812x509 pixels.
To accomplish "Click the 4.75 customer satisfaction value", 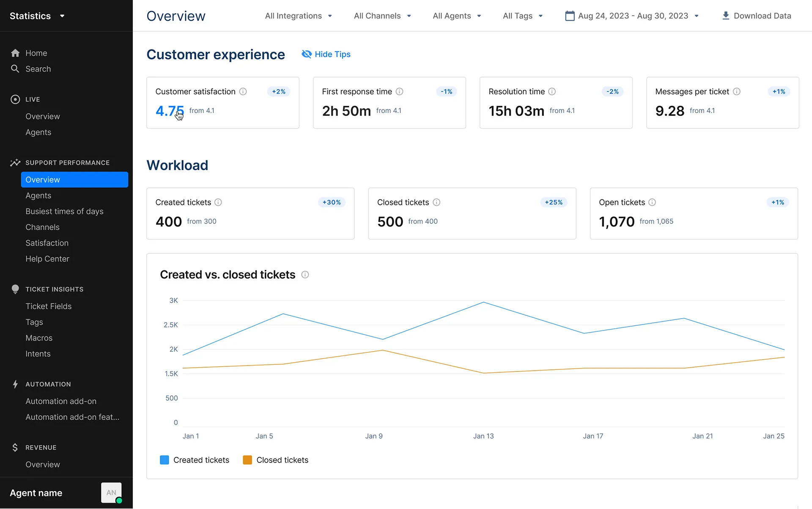I will tap(170, 111).
